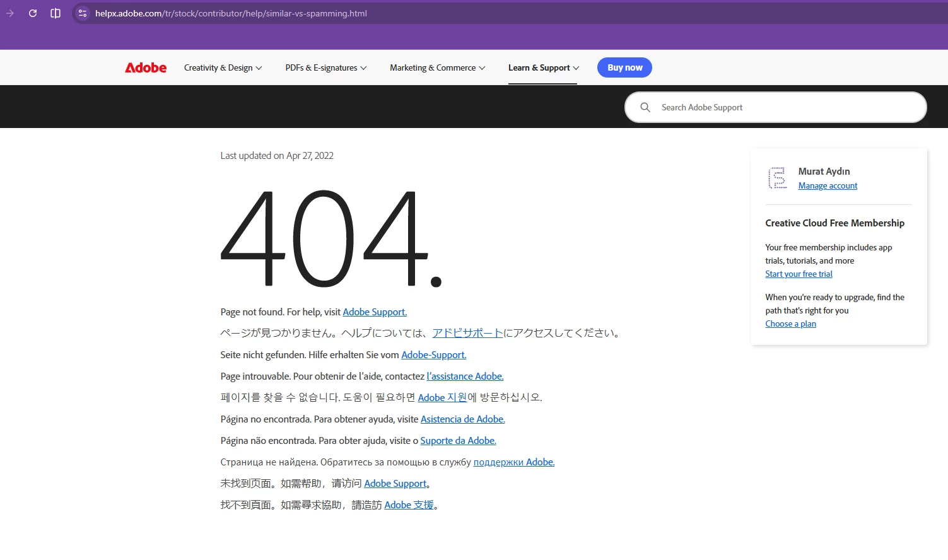The image size is (948, 560).
Task: Click Murat Aydın's profile avatar
Action: point(778,178)
